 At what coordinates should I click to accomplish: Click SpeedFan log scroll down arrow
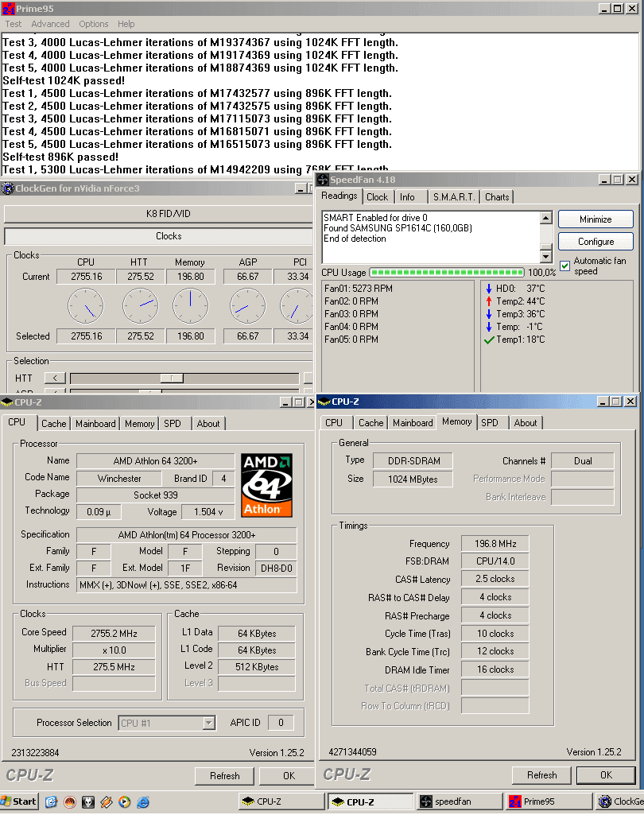click(545, 256)
